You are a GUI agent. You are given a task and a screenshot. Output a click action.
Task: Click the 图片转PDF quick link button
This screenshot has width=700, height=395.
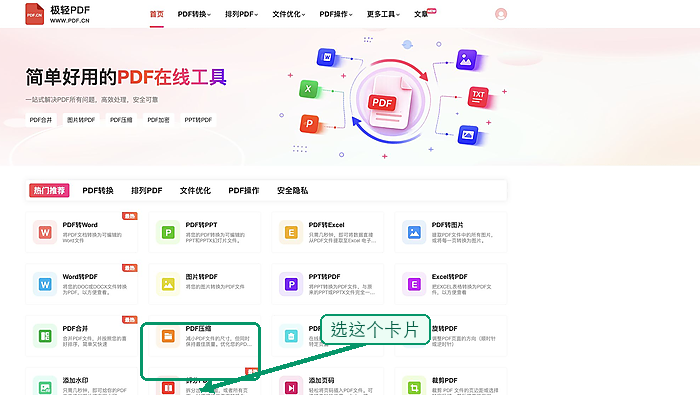tap(81, 120)
